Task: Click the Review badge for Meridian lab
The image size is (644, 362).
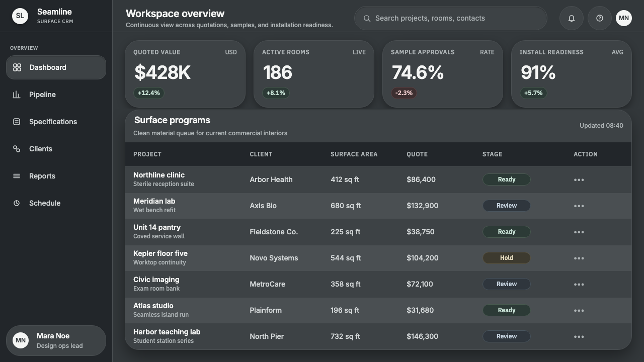Action: point(507,206)
